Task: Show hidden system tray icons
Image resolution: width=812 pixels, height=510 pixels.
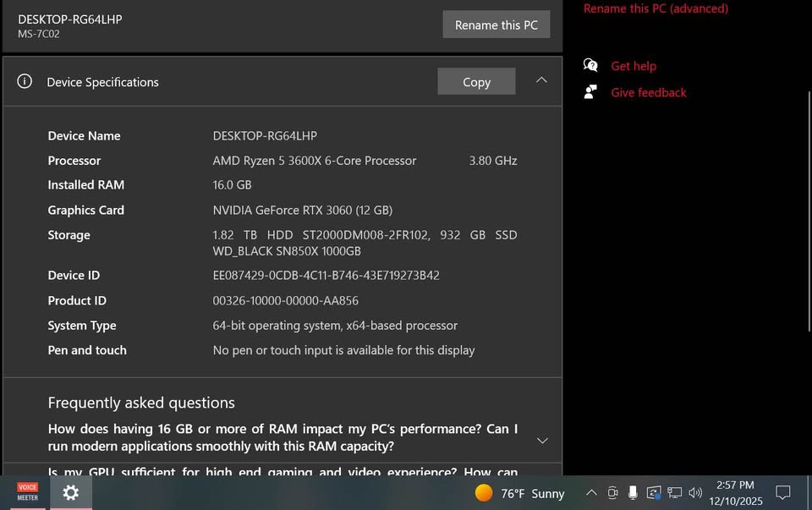Action: (x=591, y=493)
